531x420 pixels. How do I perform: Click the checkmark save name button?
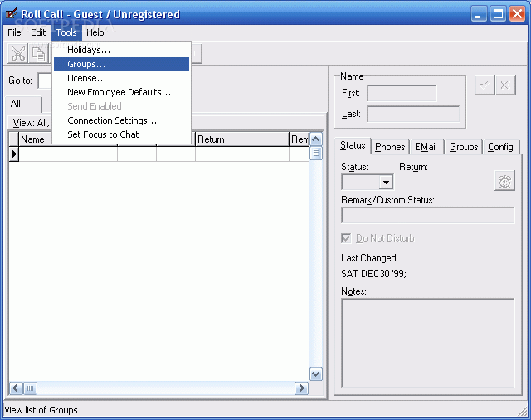pyautogui.click(x=485, y=85)
